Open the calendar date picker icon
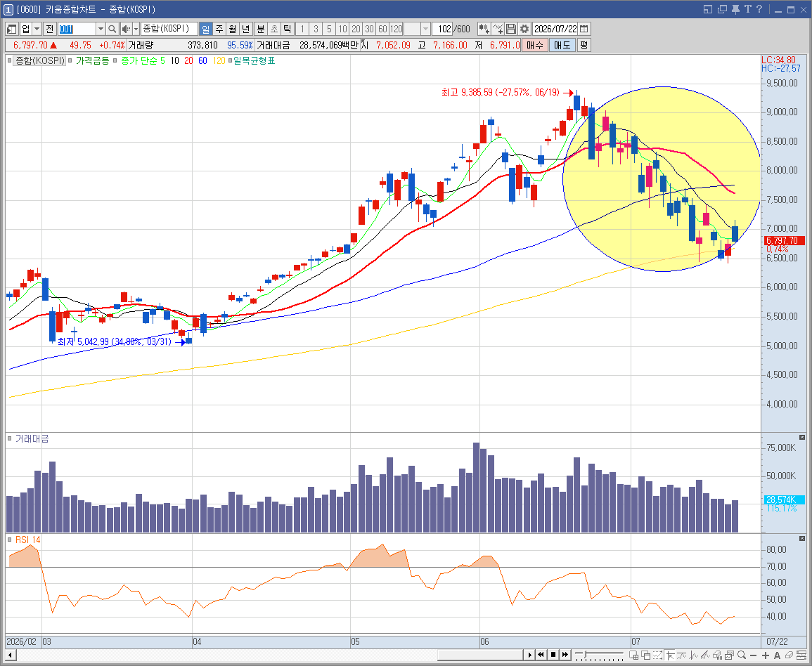This screenshot has width=812, height=666. [x=584, y=29]
